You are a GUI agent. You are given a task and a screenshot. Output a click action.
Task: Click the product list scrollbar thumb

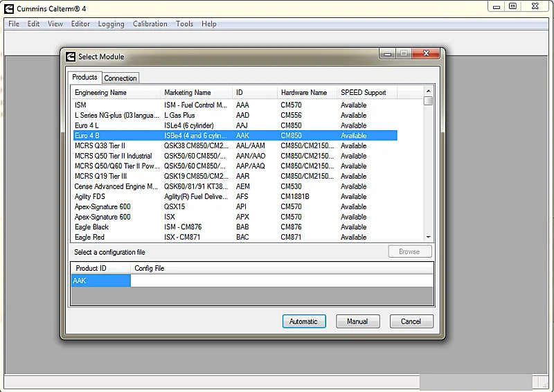[428, 100]
